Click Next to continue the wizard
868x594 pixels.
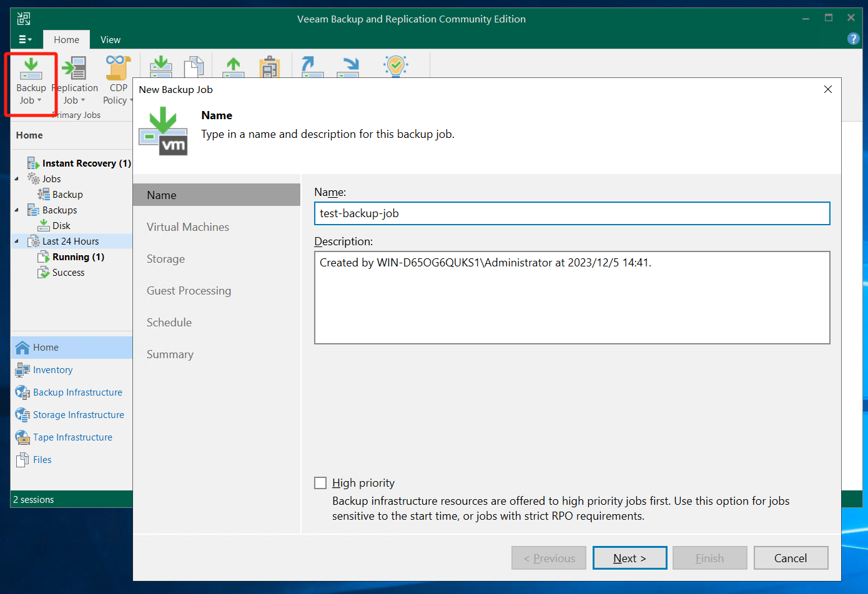630,558
